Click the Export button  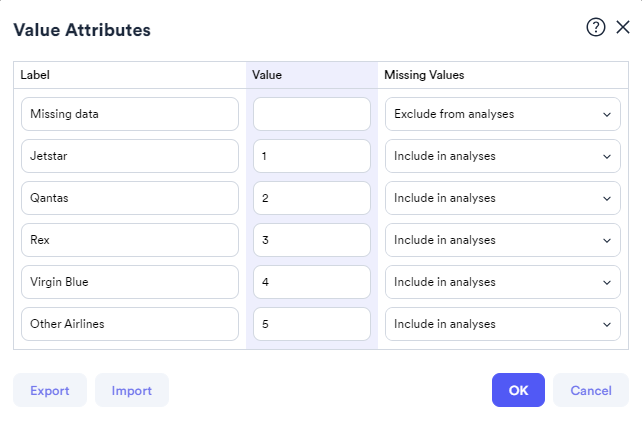coord(50,390)
